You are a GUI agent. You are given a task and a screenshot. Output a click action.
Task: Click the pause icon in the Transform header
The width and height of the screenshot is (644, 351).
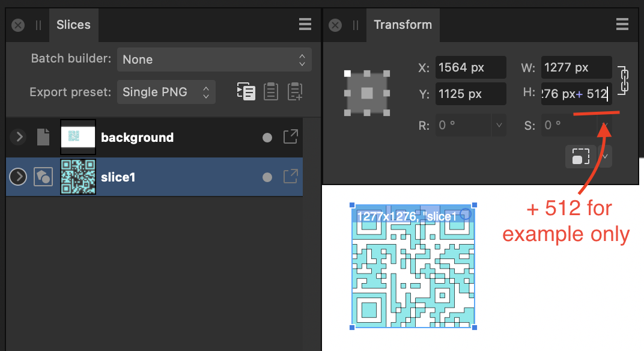tap(355, 25)
